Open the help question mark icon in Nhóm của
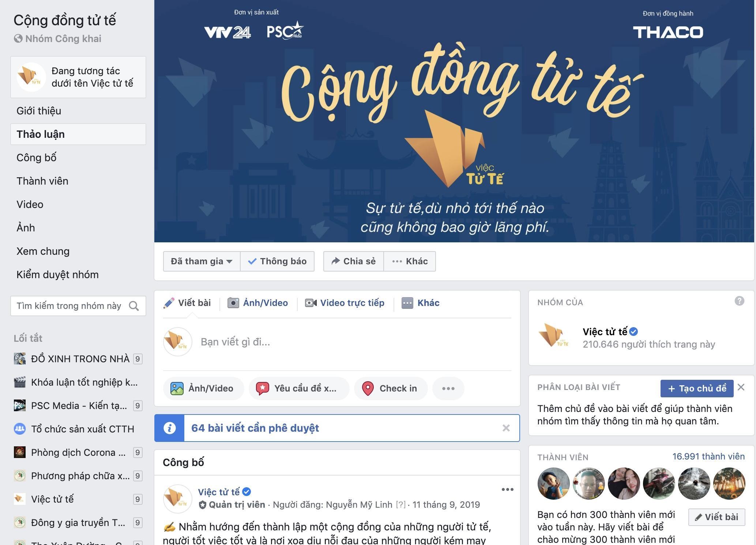Image resolution: width=756 pixels, height=545 pixels. point(739,301)
